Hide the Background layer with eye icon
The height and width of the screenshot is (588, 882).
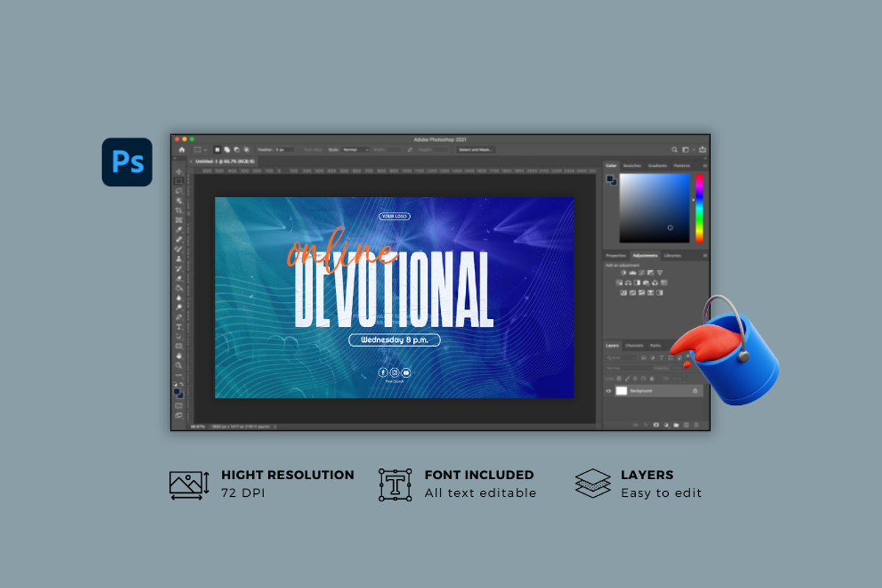609,391
